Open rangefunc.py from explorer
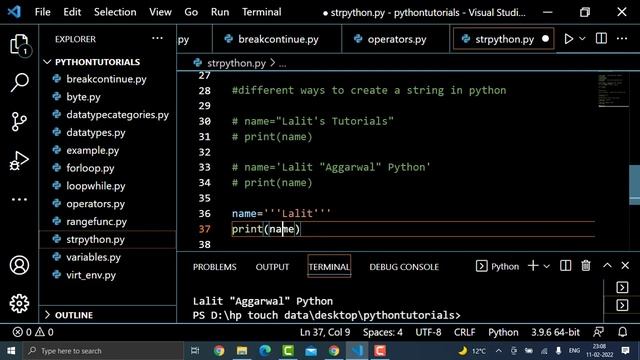640x360 pixels. tap(96, 222)
